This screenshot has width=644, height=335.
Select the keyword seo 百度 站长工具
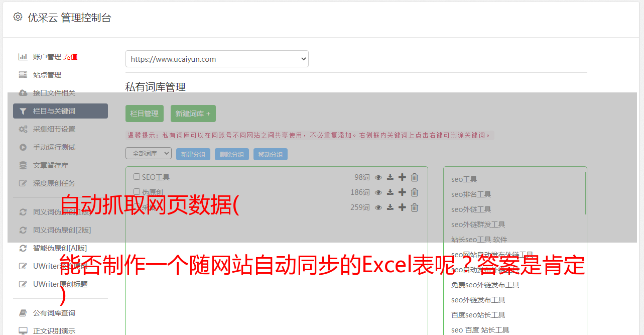pyautogui.click(x=480, y=330)
